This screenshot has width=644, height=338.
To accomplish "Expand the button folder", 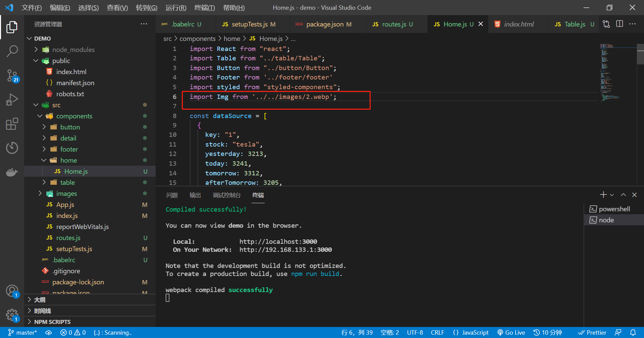I will tap(44, 127).
